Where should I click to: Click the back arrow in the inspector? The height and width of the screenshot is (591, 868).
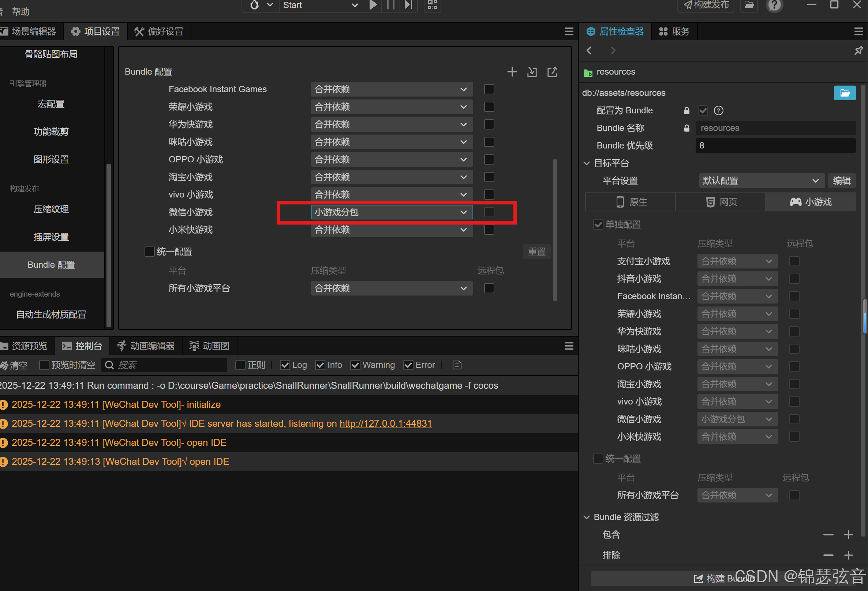pyautogui.click(x=589, y=50)
